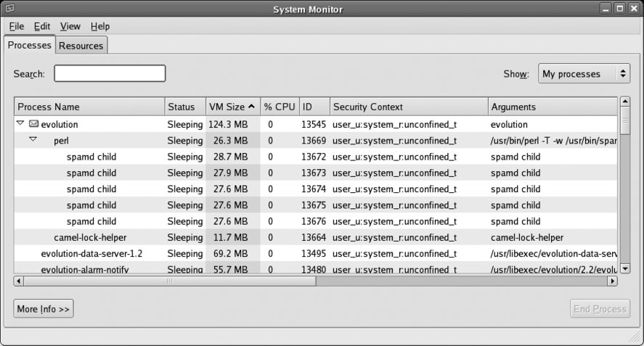Image resolution: width=644 pixels, height=346 pixels.
Task: Close the System Monitor window
Action: 634,9
